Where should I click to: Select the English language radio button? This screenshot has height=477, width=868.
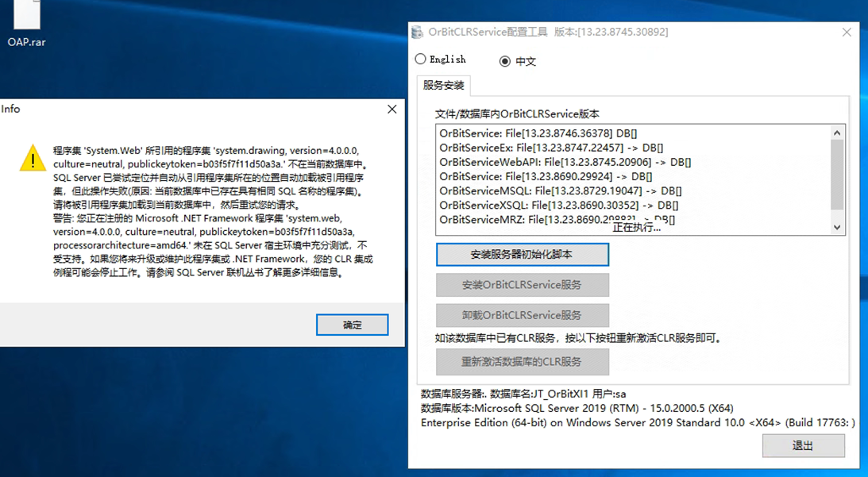tap(421, 59)
